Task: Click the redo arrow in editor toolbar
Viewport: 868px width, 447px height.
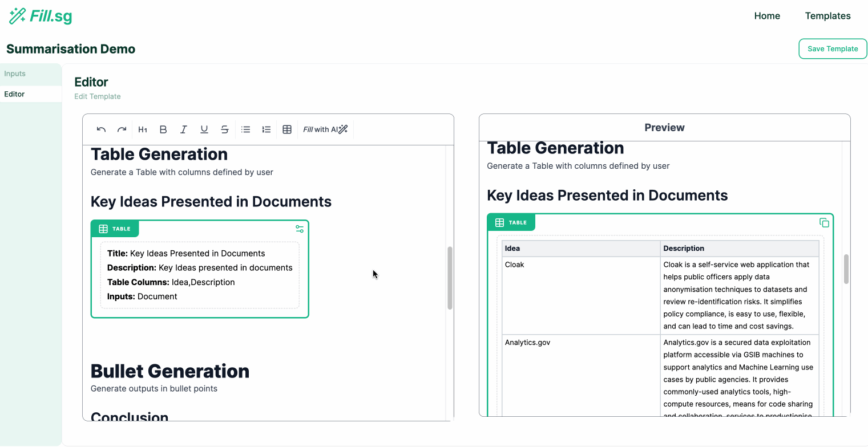Action: [122, 129]
